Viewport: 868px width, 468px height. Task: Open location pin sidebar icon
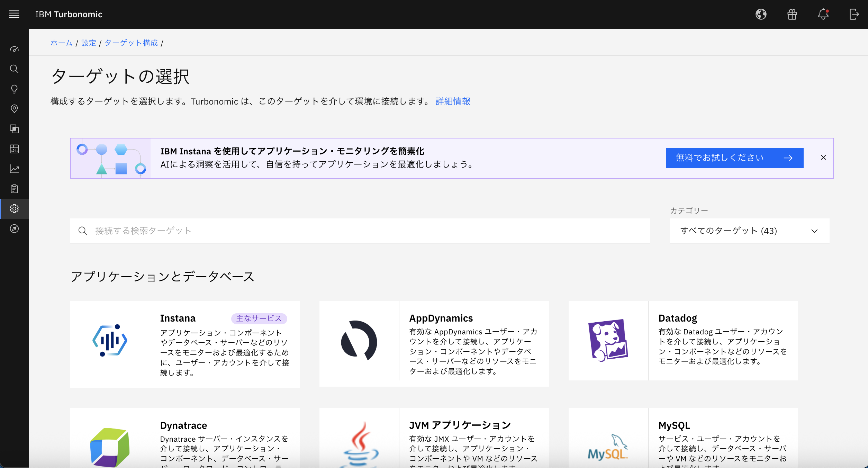point(14,109)
